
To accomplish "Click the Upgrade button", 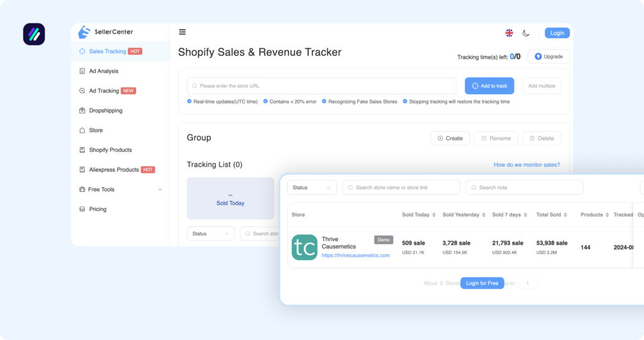I will point(548,57).
